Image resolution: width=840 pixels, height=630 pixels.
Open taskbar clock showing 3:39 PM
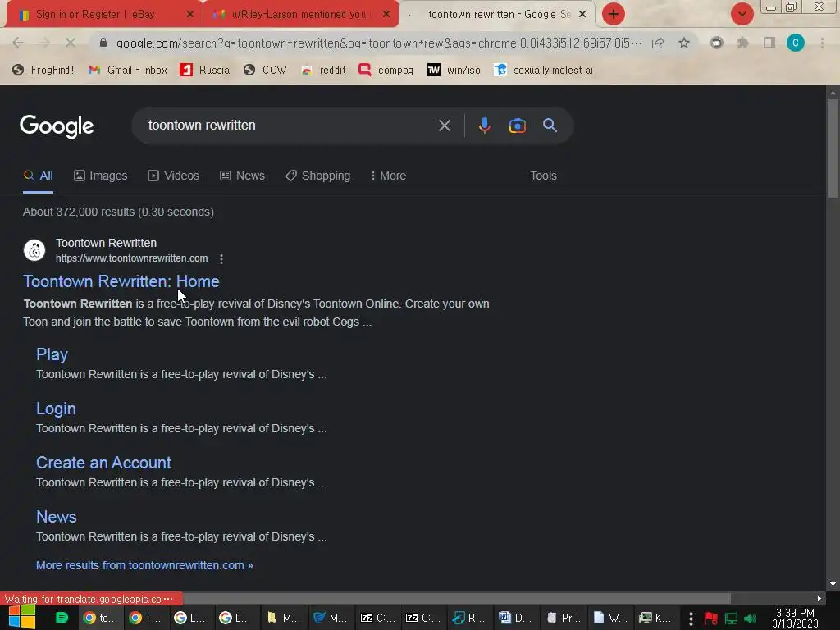point(795,618)
